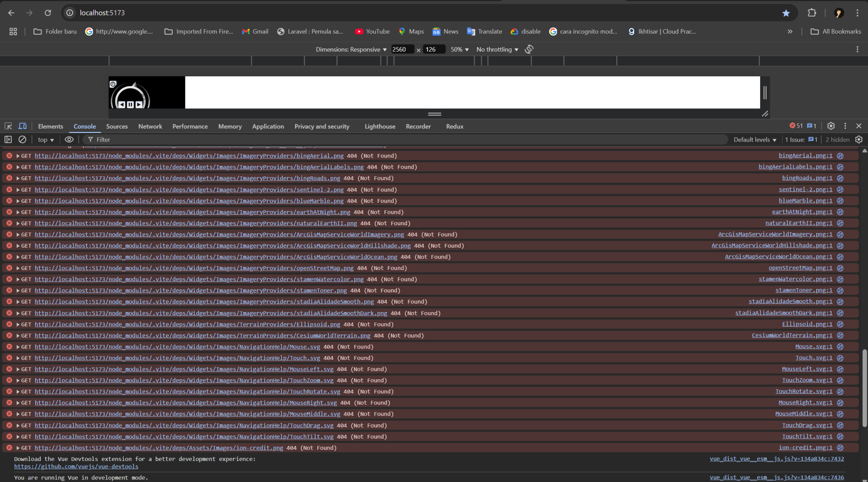Screen dimensions: 868x482
Task: Open AI assistance icon for Mouse.svg error
Action: 840,347
